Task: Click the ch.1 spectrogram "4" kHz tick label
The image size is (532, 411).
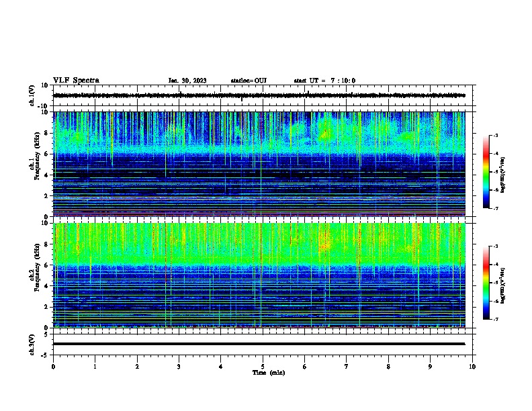Action: point(46,175)
